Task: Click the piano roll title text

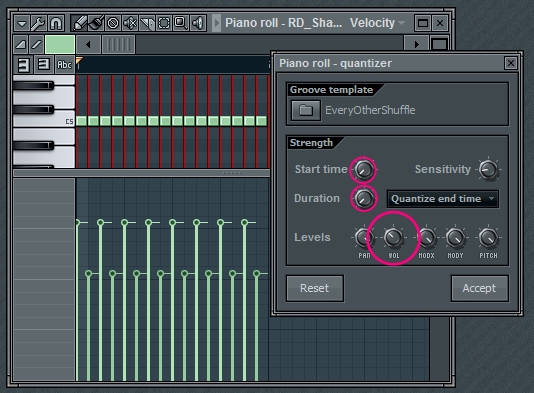Action: 283,23
